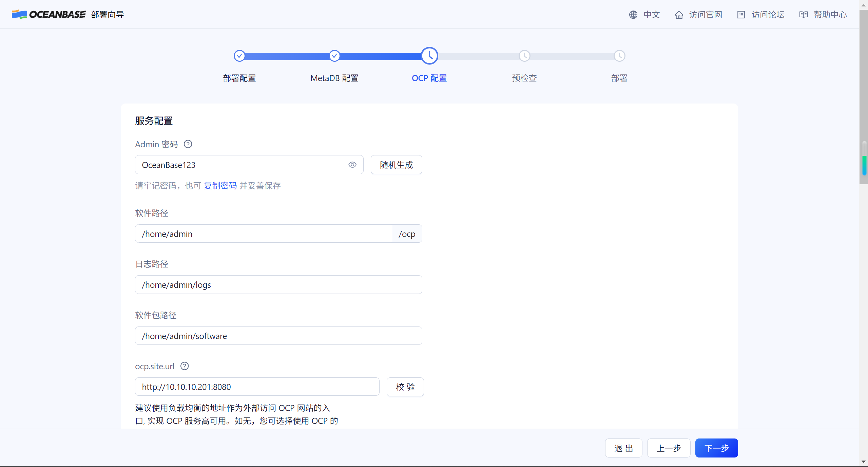Click the OceanBase logo
Screen dimensions: 868x467
49,14
